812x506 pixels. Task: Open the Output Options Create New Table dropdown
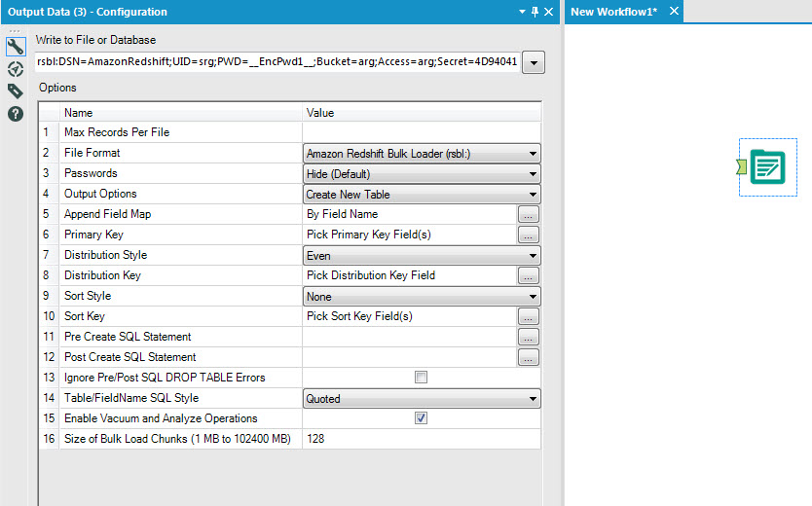(422, 194)
